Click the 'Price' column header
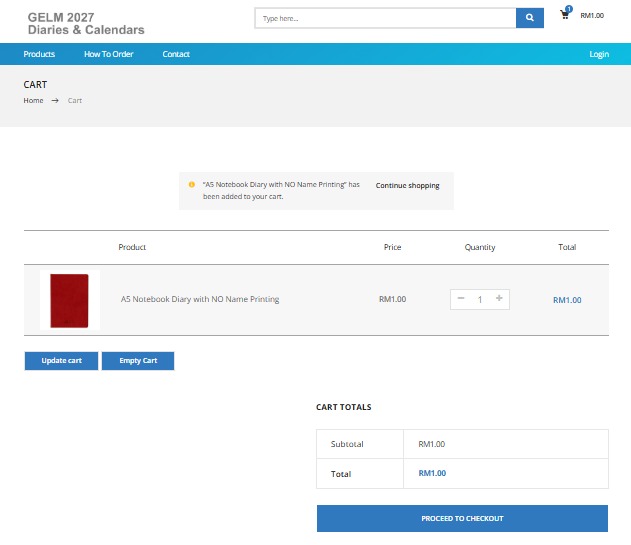The width and height of the screenshot is (631, 545). pyautogui.click(x=392, y=247)
